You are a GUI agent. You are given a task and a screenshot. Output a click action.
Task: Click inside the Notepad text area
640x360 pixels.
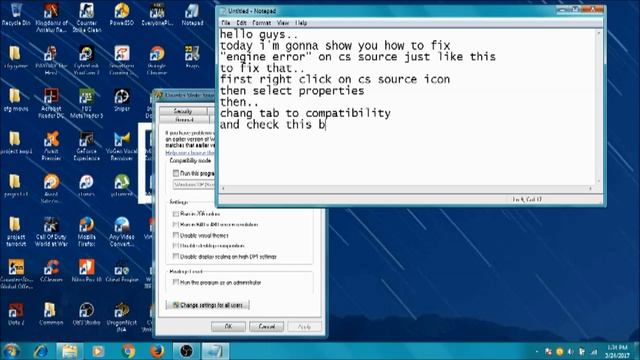(x=407, y=107)
